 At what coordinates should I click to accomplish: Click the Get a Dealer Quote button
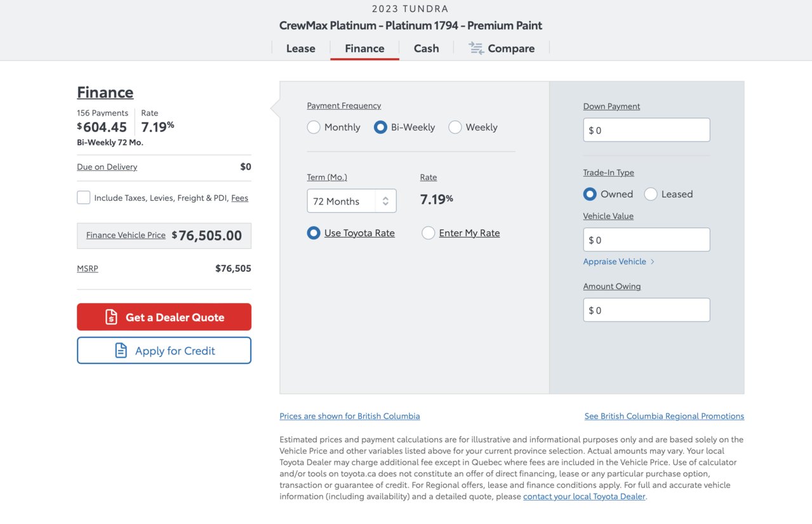pos(164,317)
